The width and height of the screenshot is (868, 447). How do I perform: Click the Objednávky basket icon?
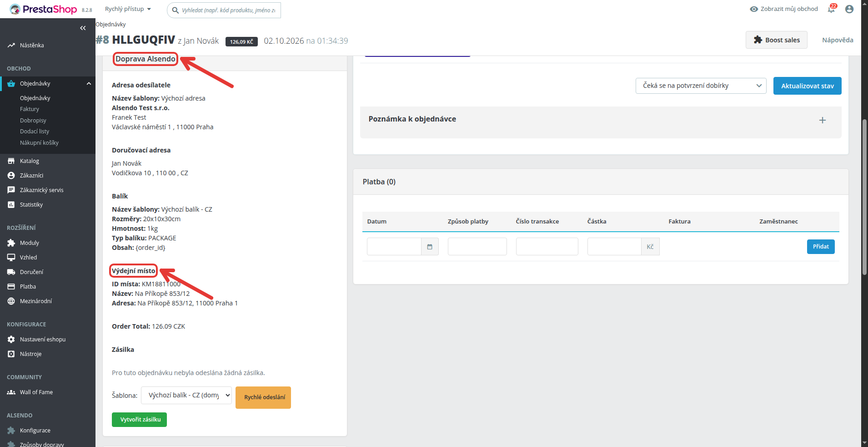pos(11,84)
